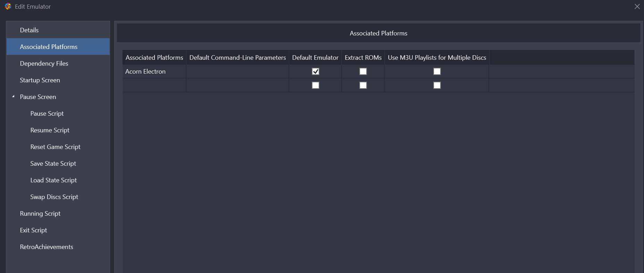The height and width of the screenshot is (273, 644).
Task: Go to Startup Screen settings
Action: tap(40, 80)
